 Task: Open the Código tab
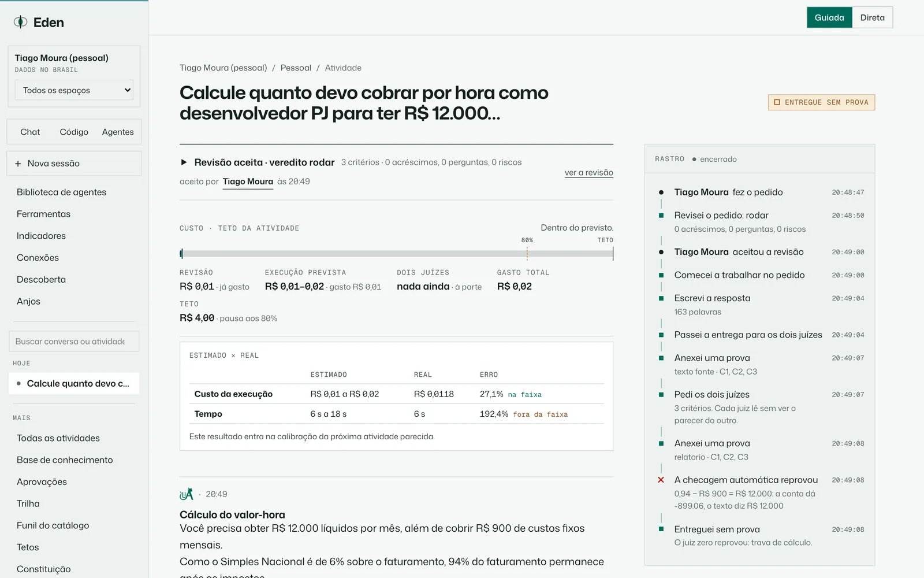coord(74,132)
